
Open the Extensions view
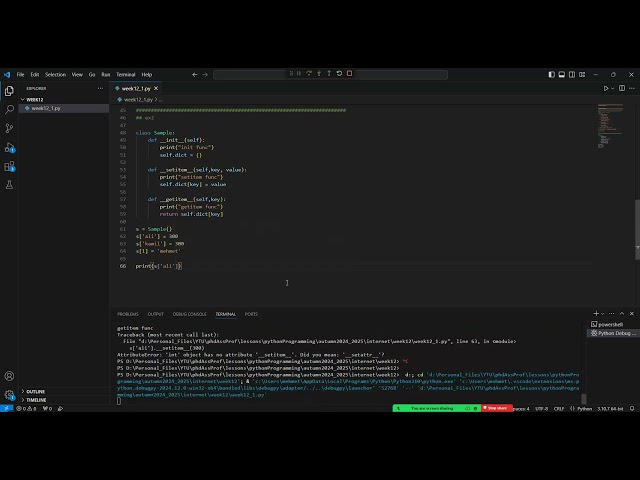pyautogui.click(x=9, y=166)
